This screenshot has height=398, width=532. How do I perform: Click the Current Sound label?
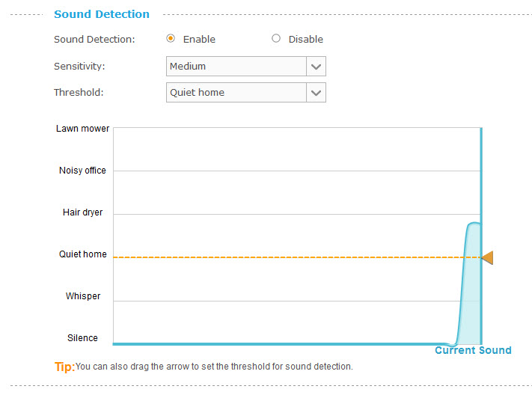click(x=473, y=350)
